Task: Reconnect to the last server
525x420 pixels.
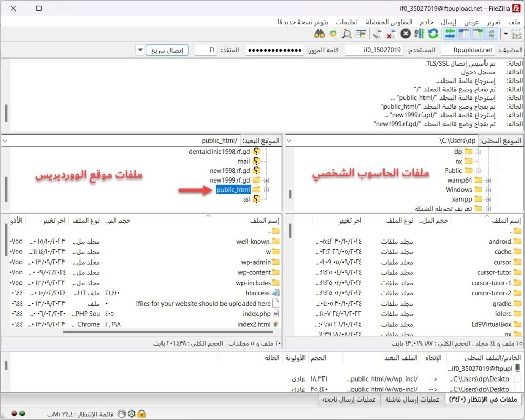Action: click(377, 33)
